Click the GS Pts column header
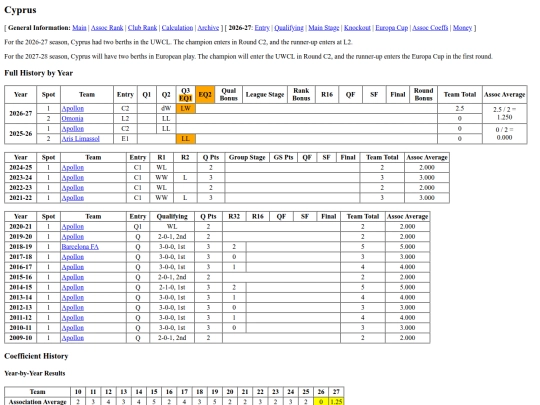Image resolution: width=540 pixels, height=405 pixels. point(283,157)
